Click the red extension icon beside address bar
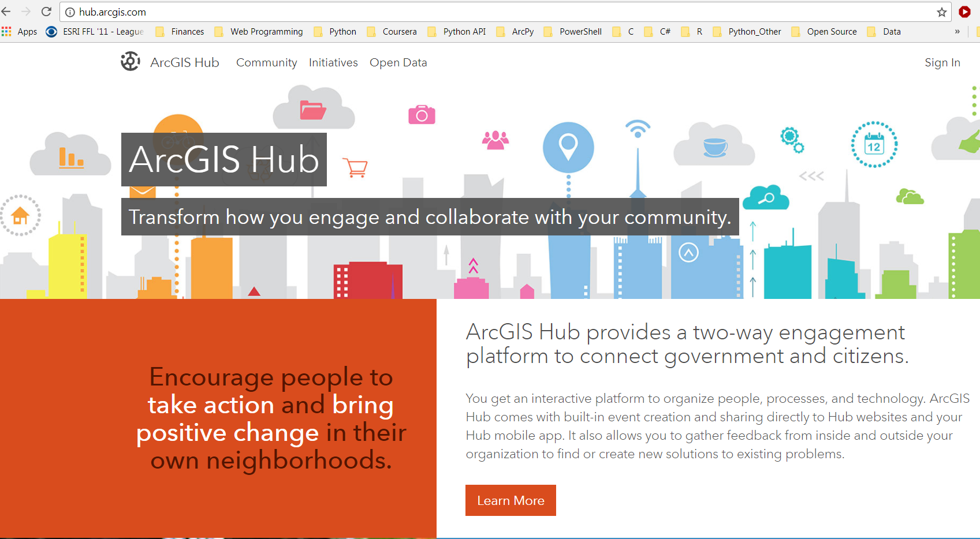The image size is (980, 539). 964,12
